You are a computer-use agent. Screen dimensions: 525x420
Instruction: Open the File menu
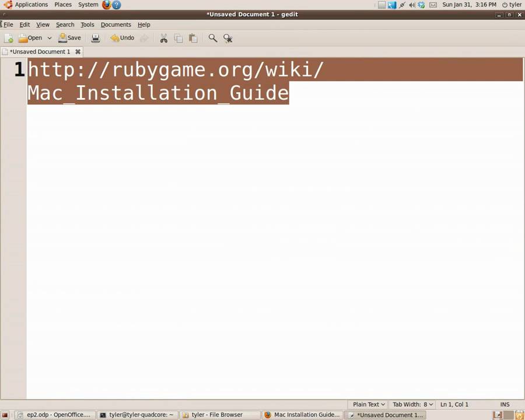click(8, 24)
